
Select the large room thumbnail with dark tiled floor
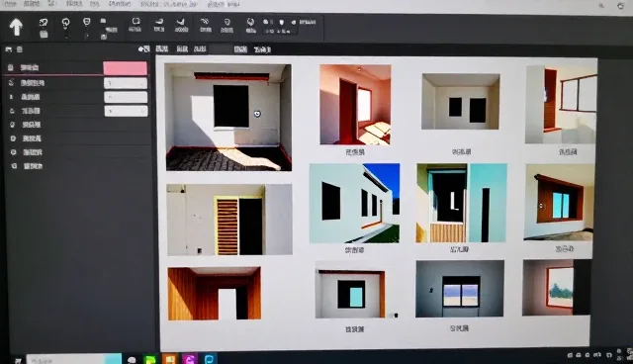tap(228, 117)
